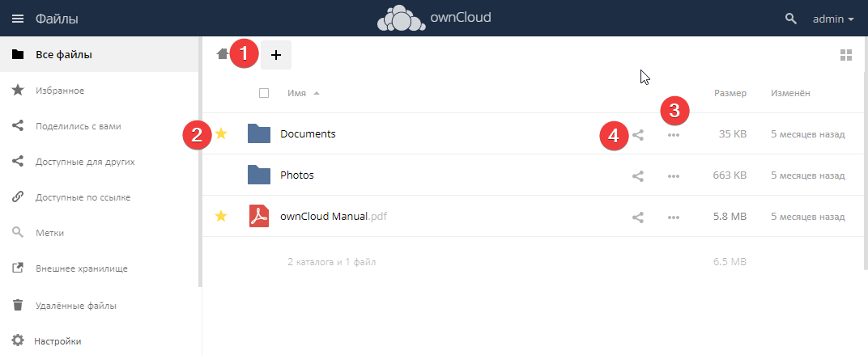
Task: Open the ownCloud Manual PDF file icon
Action: coord(258,216)
